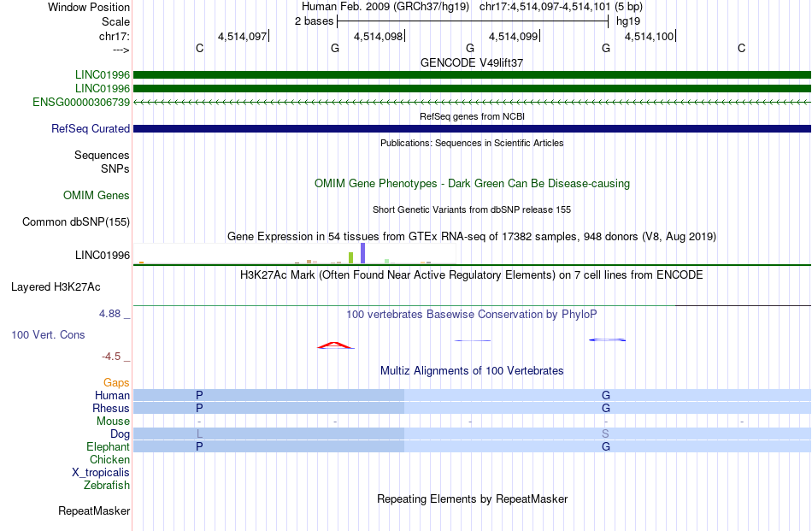
Task: Click the Sequences SNPs track label
Action: click(102, 162)
